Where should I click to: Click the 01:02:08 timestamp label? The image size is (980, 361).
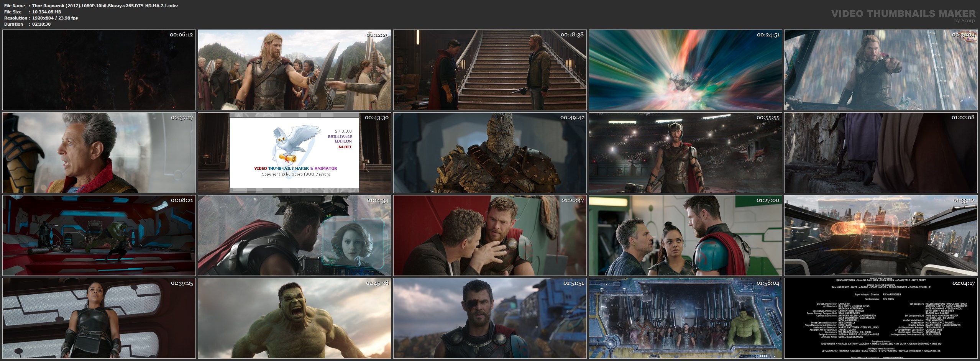click(963, 117)
